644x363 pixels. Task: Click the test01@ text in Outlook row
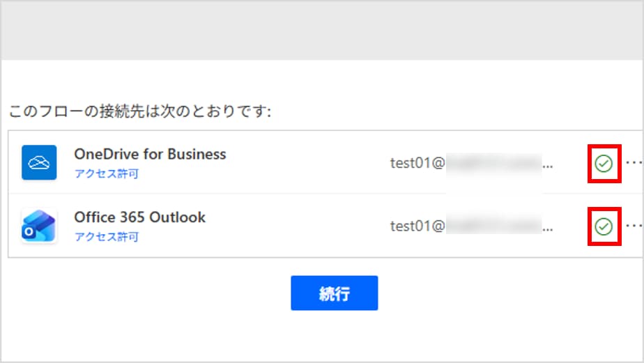coord(417,226)
